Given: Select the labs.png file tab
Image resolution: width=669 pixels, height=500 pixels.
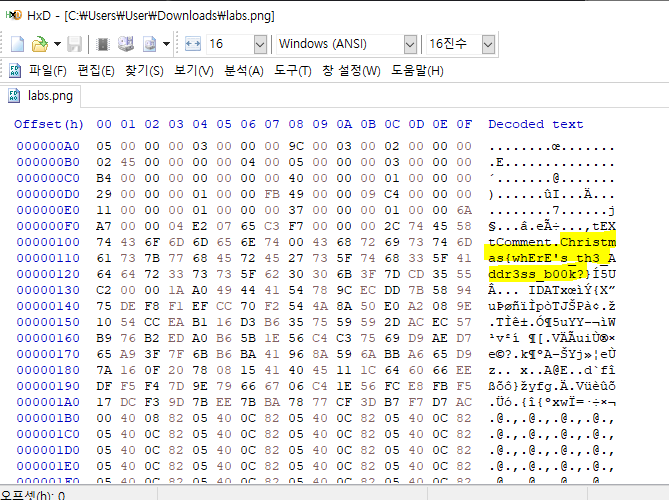Looking at the screenshot, I should point(41,96).
